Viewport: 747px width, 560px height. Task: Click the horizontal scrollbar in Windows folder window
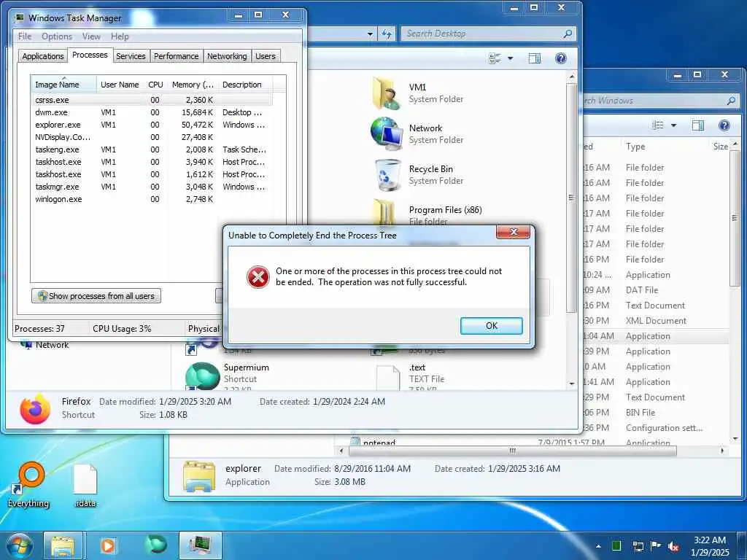click(x=513, y=451)
